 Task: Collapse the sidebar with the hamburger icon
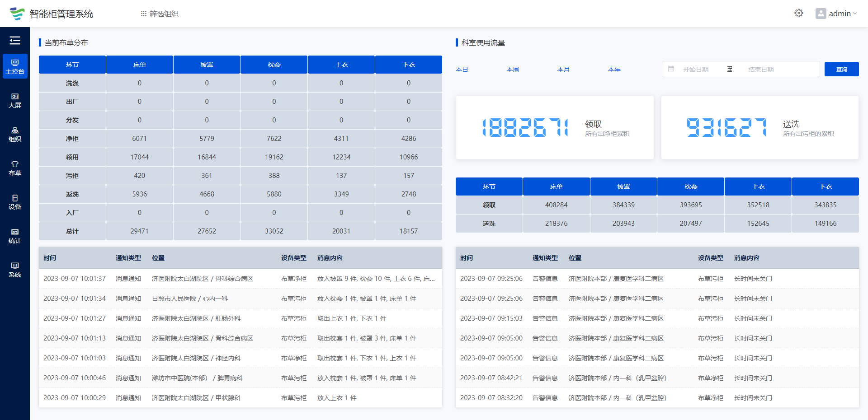(x=15, y=41)
